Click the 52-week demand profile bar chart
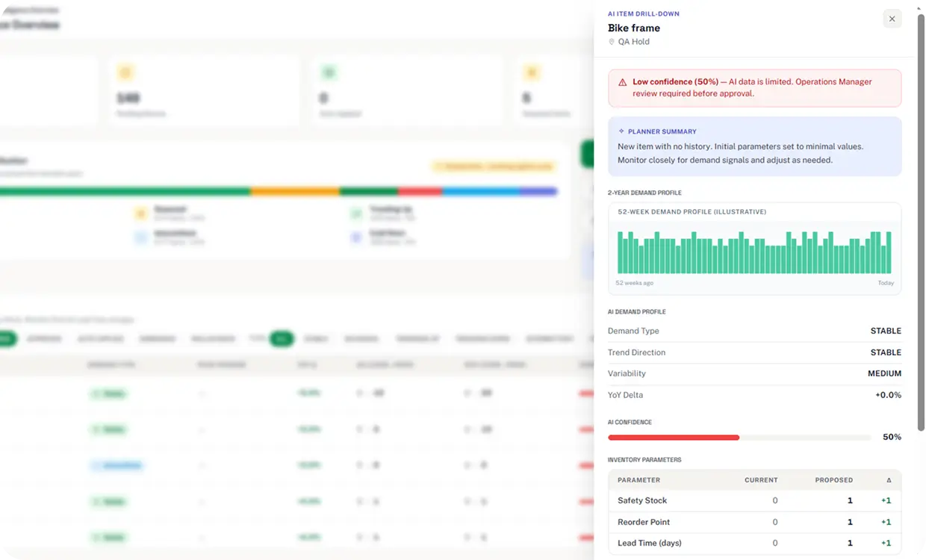This screenshot has width=926, height=560. [754, 252]
